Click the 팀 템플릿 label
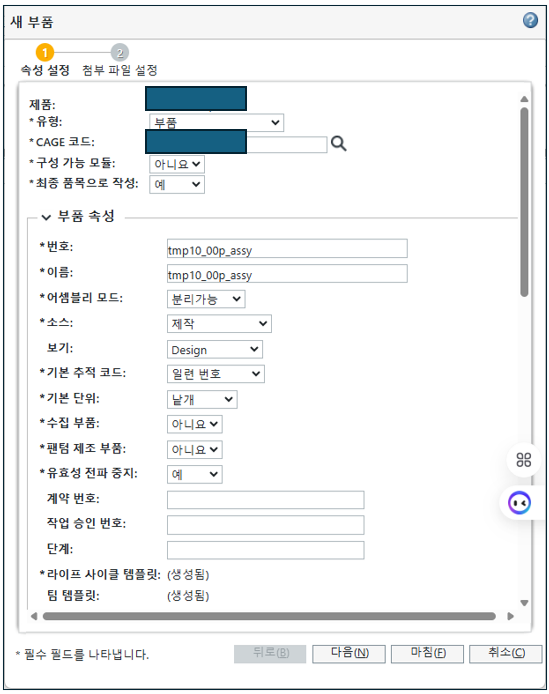549x694 pixels. pos(73,595)
